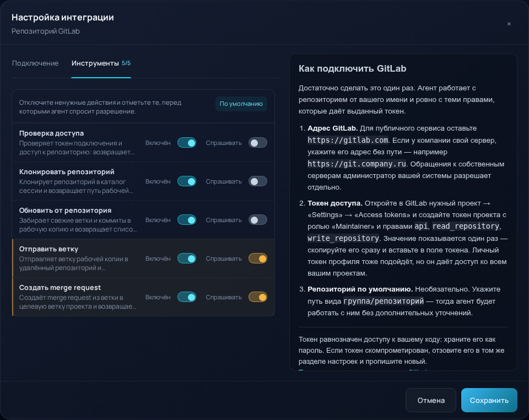Disable the Отправить ветку Включён switch
Image resolution: width=529 pixels, height=420 pixels.
[187, 259]
